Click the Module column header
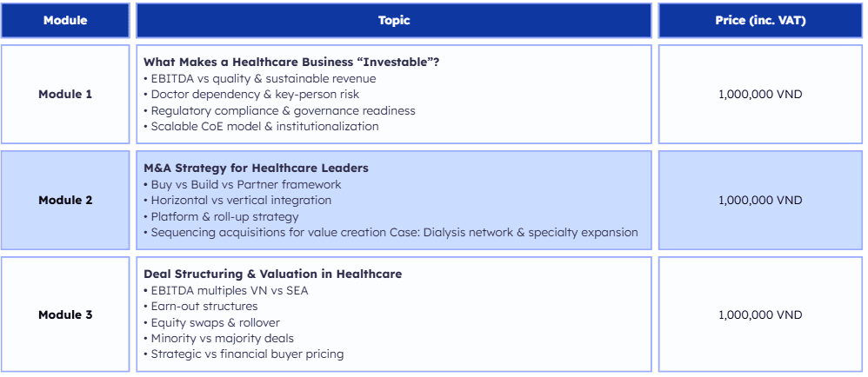The height and width of the screenshot is (377, 868). (x=65, y=21)
